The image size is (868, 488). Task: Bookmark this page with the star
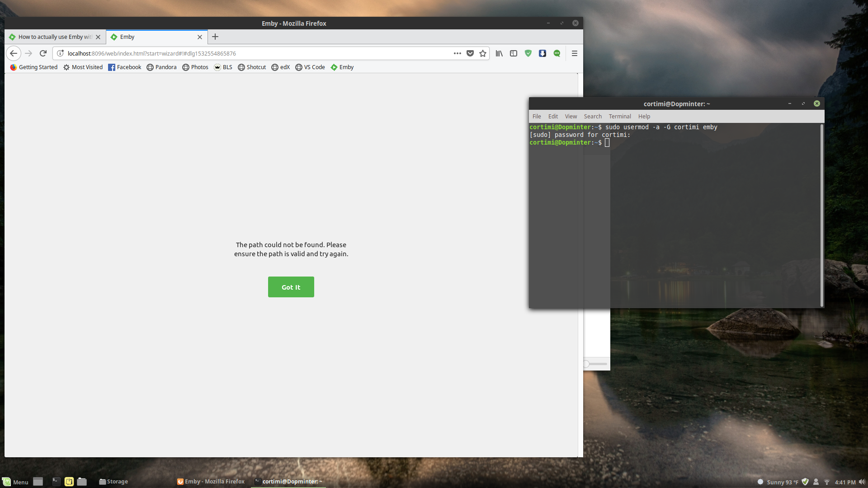pyautogui.click(x=483, y=53)
